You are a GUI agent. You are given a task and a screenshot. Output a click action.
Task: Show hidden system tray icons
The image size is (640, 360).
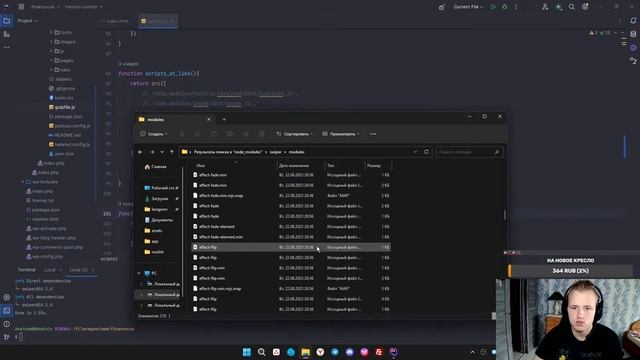[x=473, y=352]
